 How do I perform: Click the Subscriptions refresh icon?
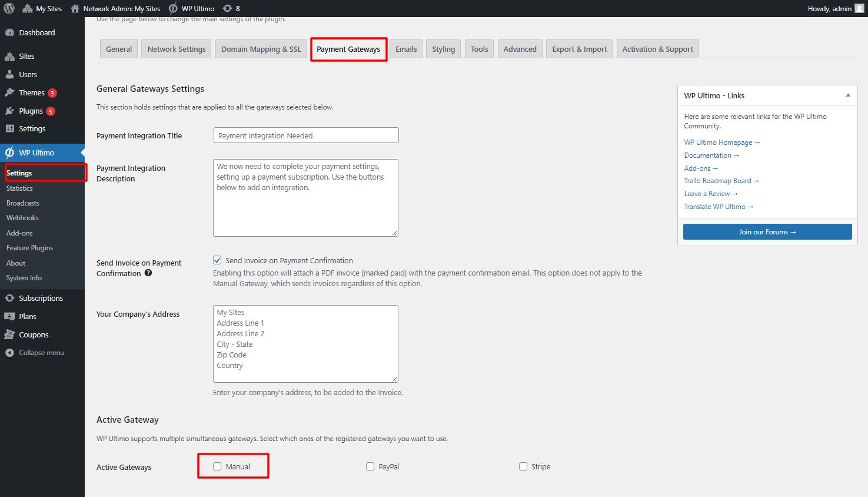9,298
